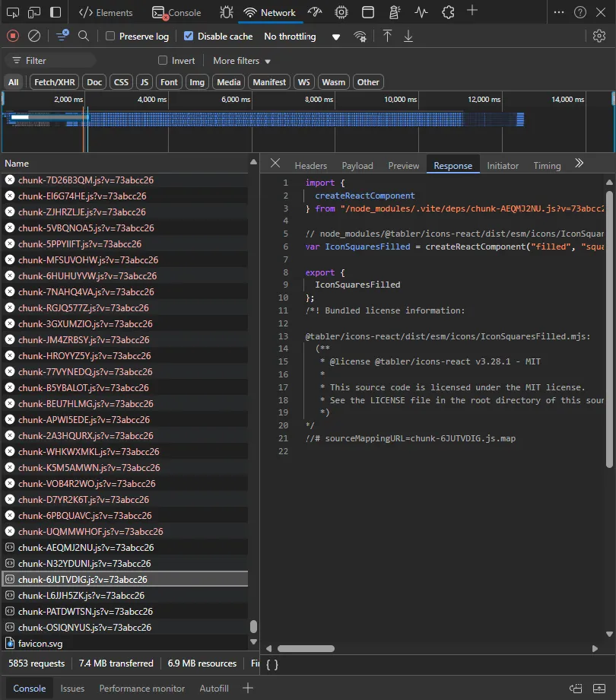Filter by Manifest requests
616x700 pixels.
(269, 82)
